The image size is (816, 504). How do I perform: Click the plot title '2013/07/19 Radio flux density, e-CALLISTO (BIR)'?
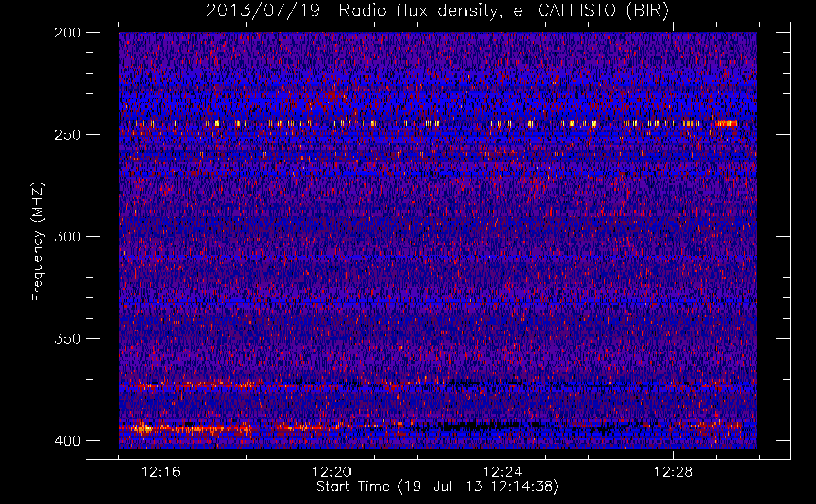click(437, 11)
